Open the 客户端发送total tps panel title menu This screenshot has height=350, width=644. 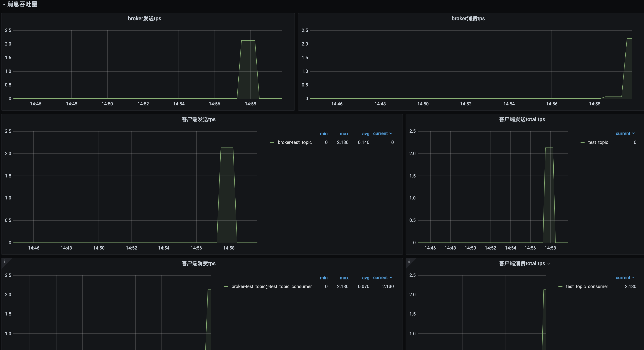coord(522,119)
